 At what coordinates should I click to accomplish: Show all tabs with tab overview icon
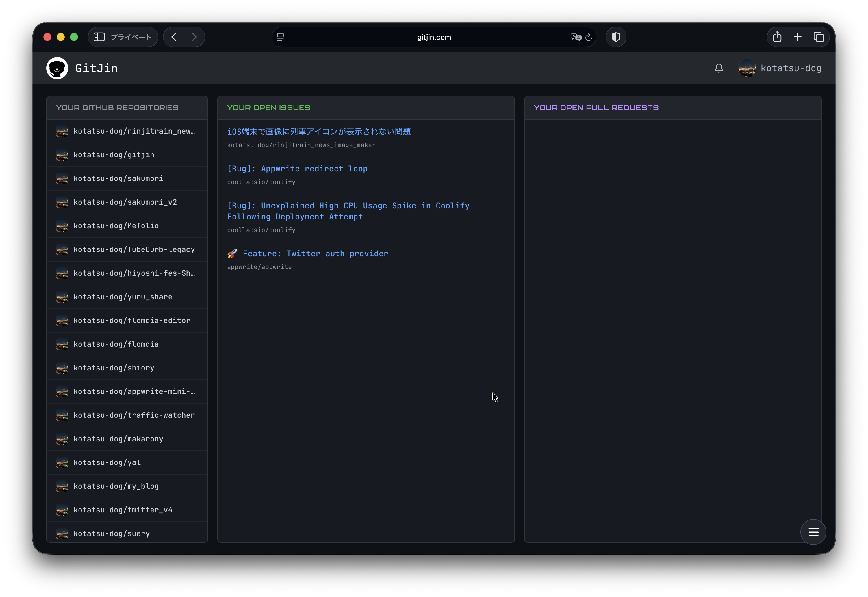coord(819,37)
